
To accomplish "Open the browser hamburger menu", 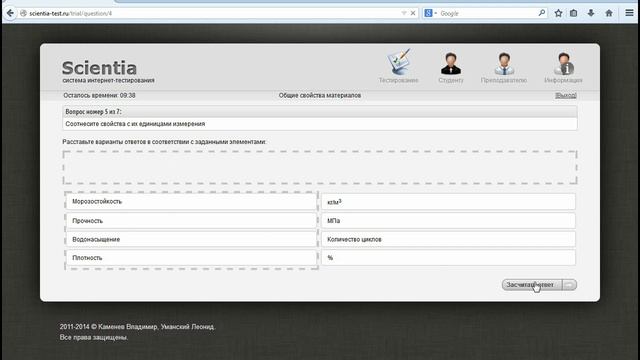I will (629, 13).
